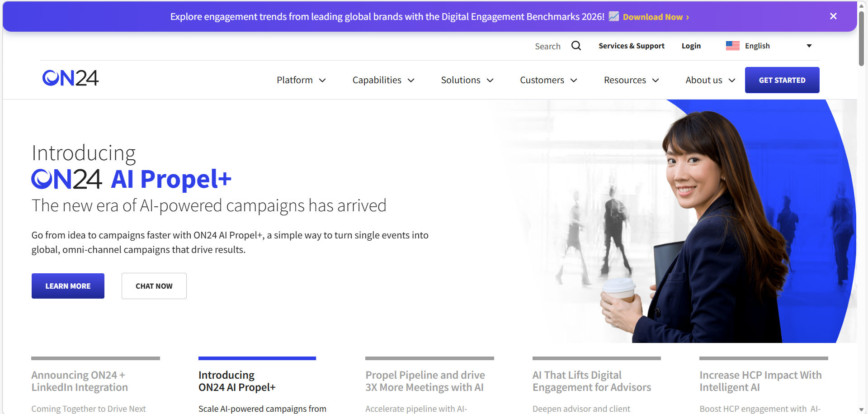The image size is (868, 414).
Task: Click the US flag language icon
Action: point(732,46)
